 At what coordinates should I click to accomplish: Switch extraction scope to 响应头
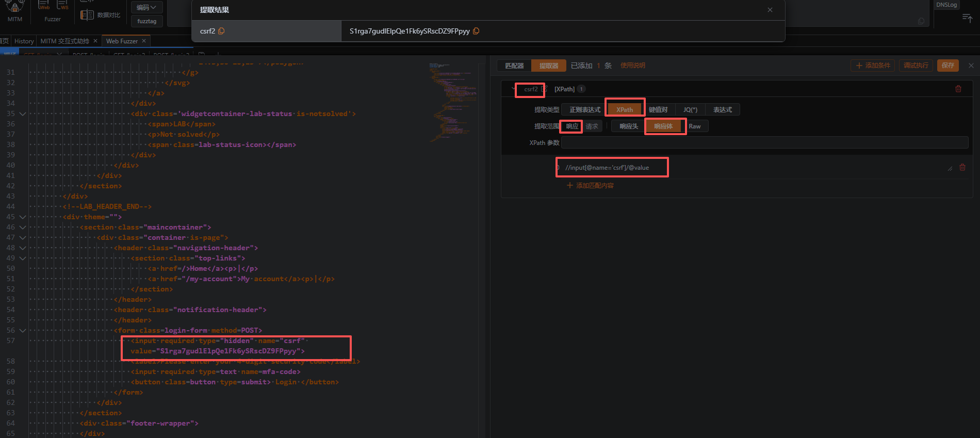628,126
